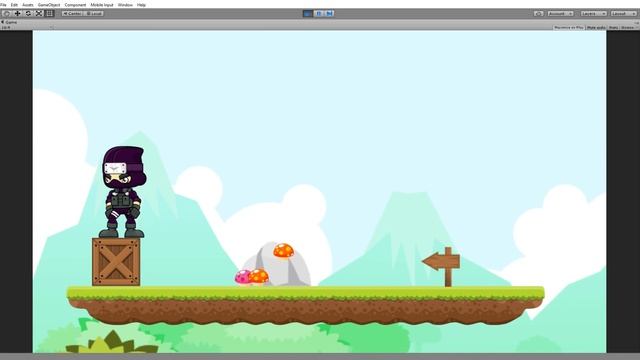The width and height of the screenshot is (640, 360).
Task: Select the Game view tab
Action: point(9,22)
